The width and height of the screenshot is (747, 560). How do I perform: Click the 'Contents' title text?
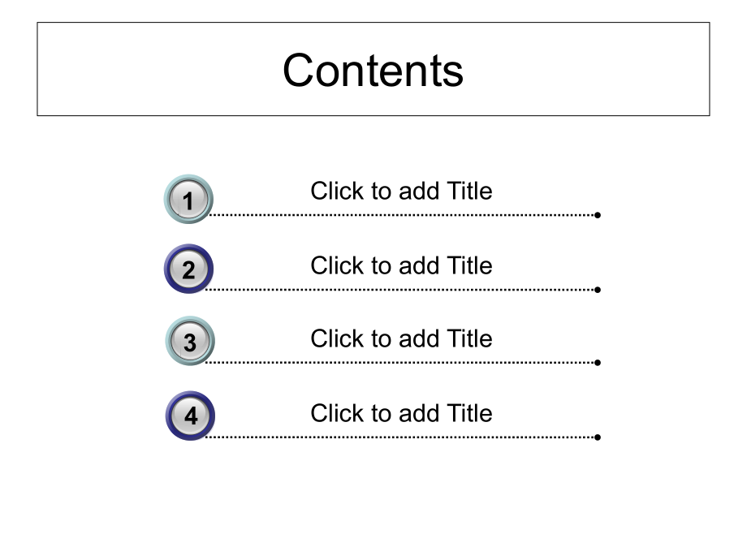click(x=373, y=71)
